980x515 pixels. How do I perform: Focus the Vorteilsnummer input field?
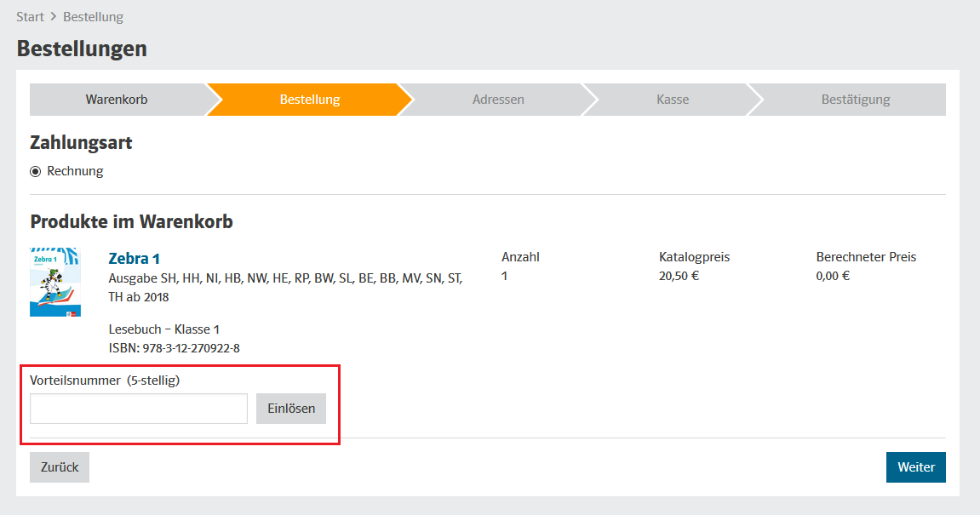pos(139,409)
